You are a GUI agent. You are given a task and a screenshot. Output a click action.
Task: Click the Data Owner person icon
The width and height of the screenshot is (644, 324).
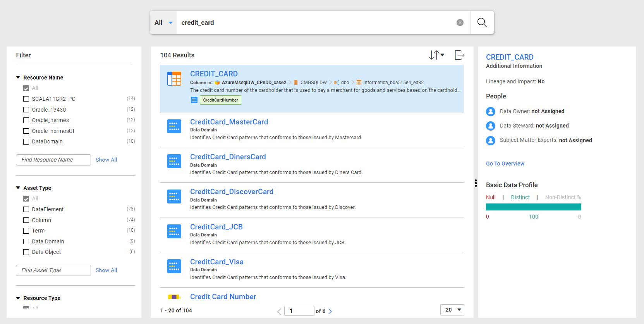[491, 112]
